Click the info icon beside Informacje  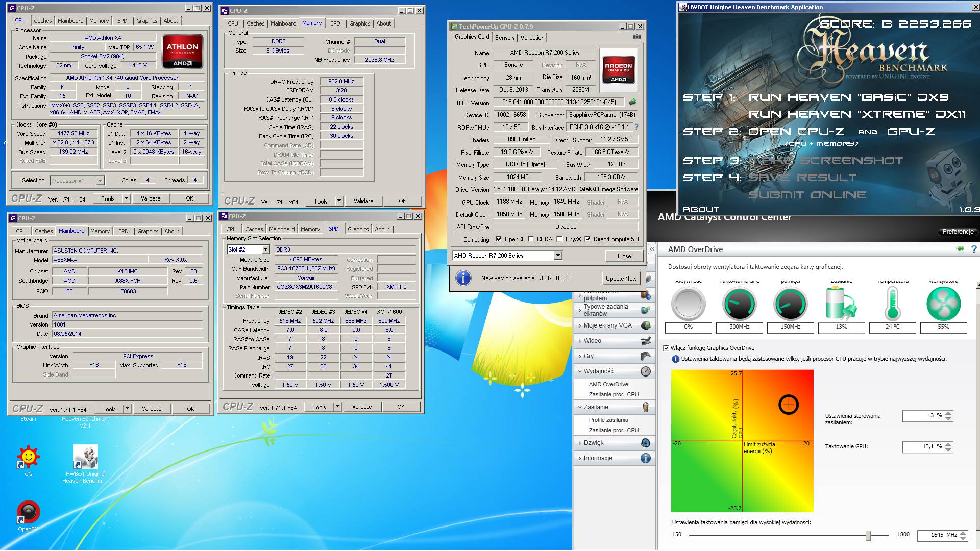pos(645,458)
